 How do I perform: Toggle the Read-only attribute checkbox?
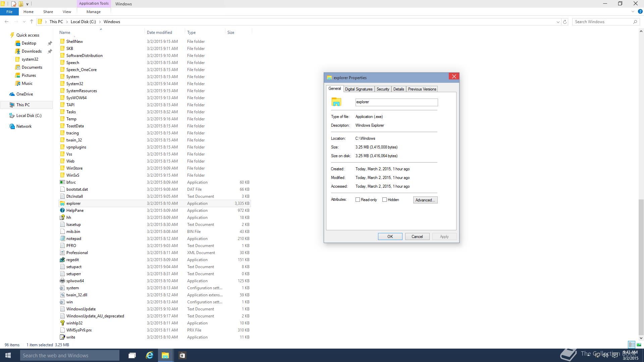pyautogui.click(x=358, y=200)
